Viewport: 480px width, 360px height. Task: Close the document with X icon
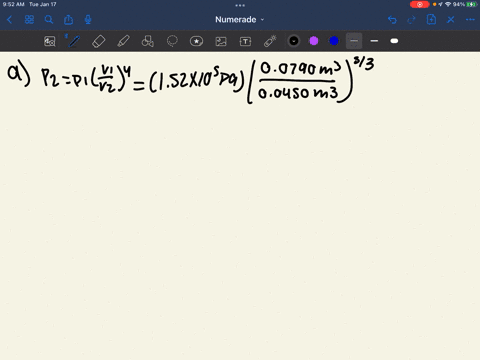451,20
